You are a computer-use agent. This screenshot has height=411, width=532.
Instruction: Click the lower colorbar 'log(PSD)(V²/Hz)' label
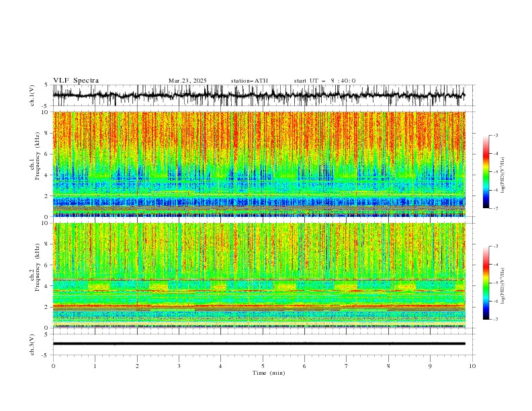[503, 285]
